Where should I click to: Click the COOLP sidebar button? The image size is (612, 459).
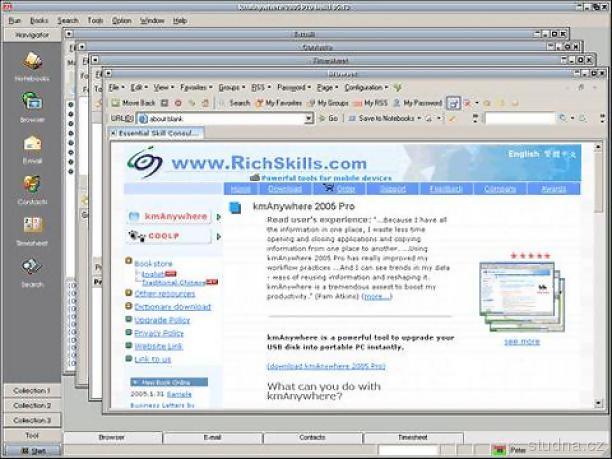click(169, 236)
